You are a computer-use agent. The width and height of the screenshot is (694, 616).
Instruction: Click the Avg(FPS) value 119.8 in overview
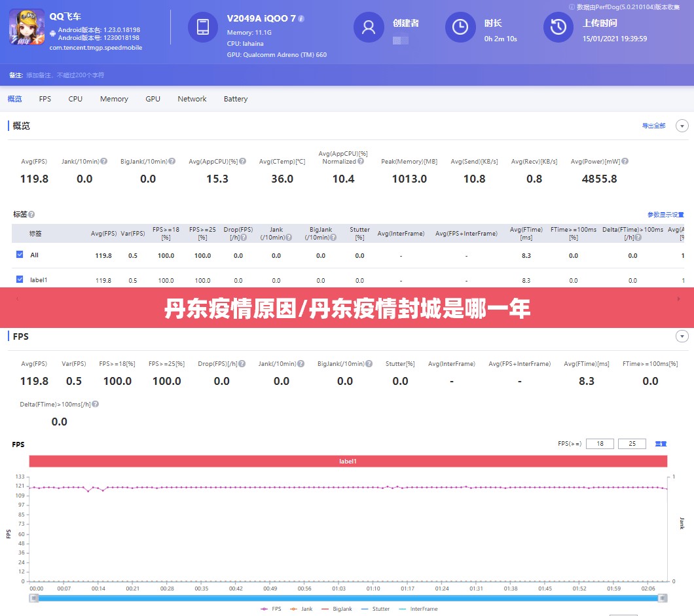point(34,179)
